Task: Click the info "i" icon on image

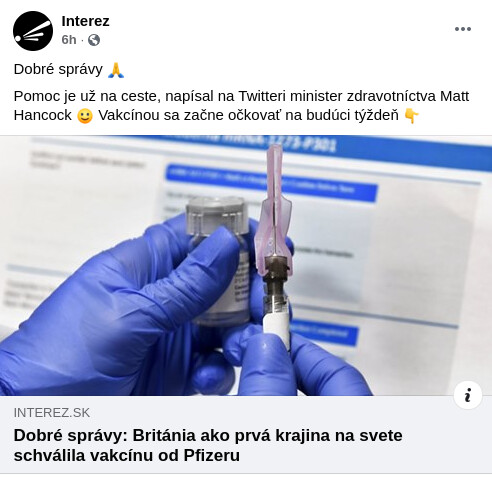Action: [468, 395]
